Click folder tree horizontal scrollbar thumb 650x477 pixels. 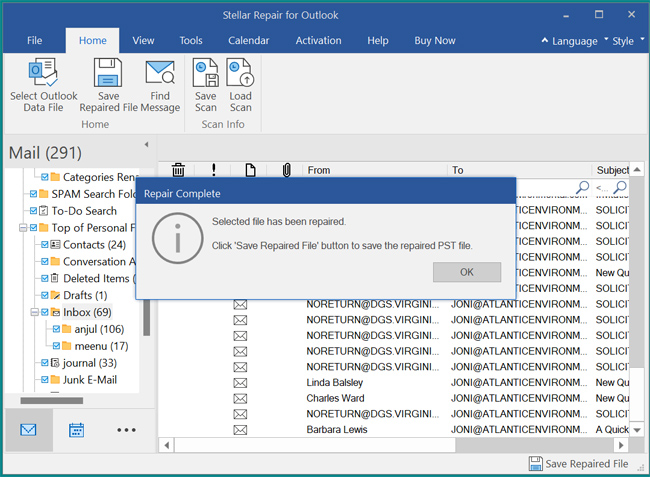[x=52, y=401]
